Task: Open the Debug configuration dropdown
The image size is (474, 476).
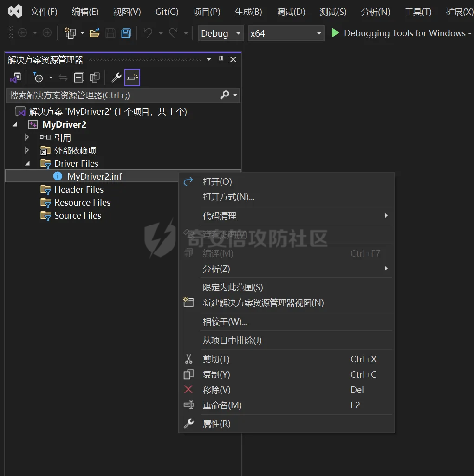Action: pyautogui.click(x=221, y=33)
